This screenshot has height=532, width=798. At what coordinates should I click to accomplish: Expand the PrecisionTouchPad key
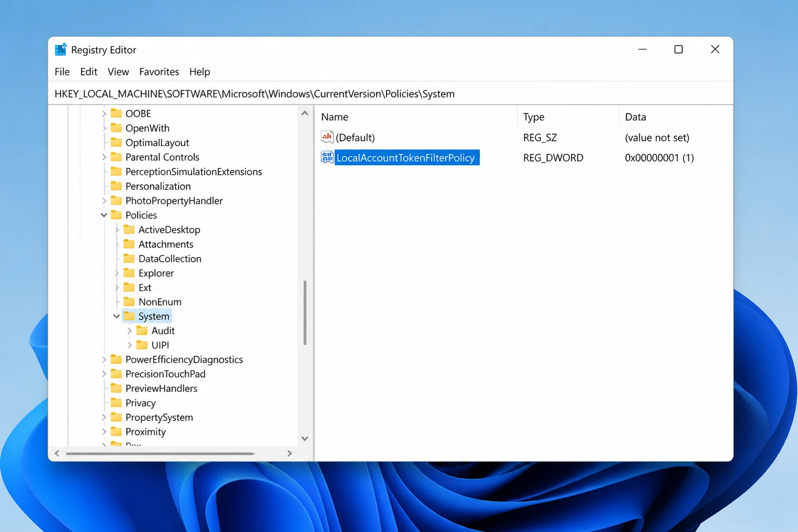pos(104,374)
